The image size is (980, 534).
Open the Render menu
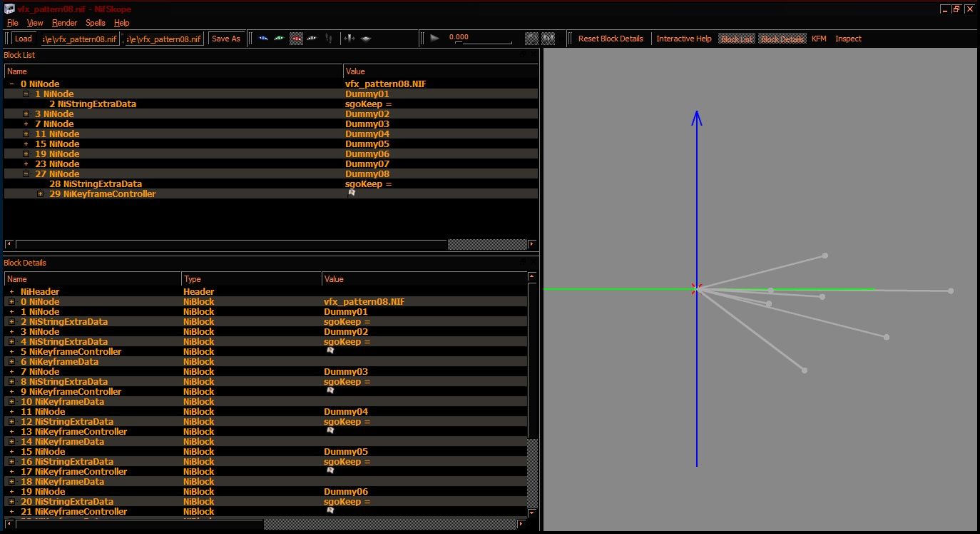pyautogui.click(x=64, y=23)
